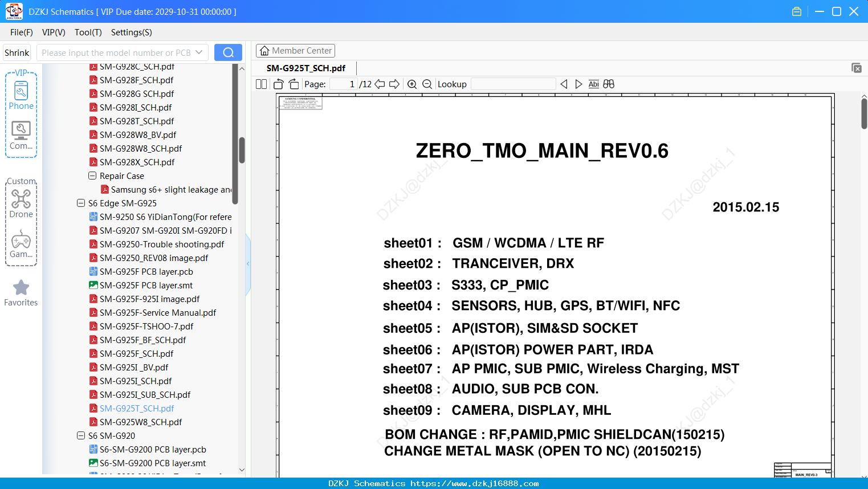
Task: Open SM-G928G SCH.pdf file
Action: point(136,94)
